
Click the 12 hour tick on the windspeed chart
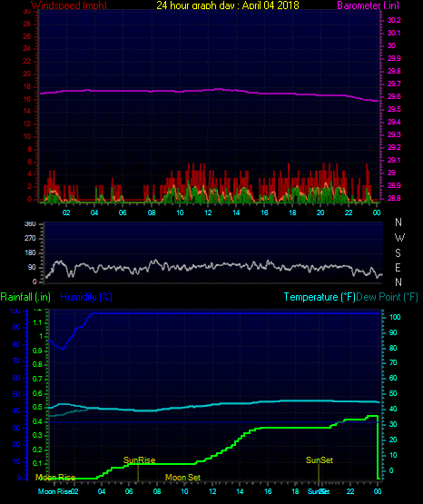(208, 212)
